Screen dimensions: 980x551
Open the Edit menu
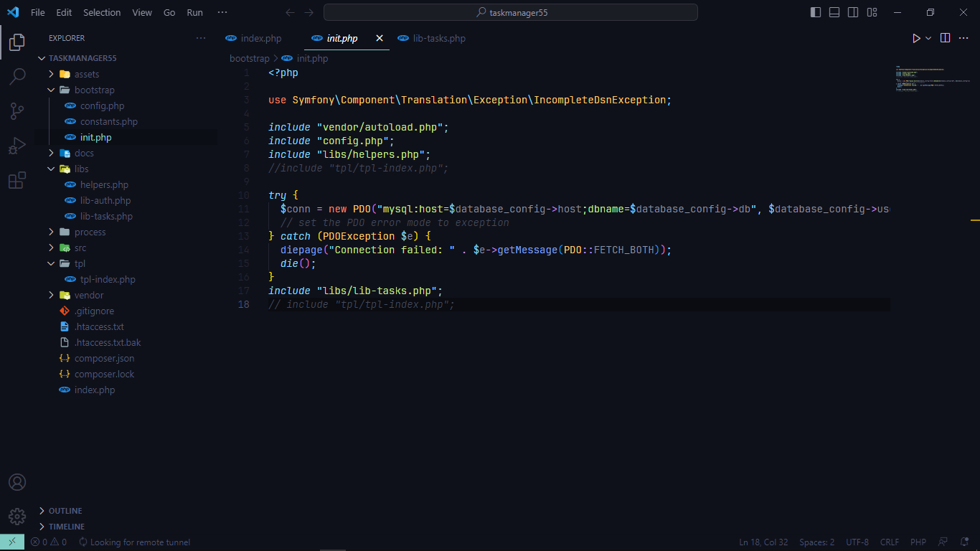[x=64, y=12]
